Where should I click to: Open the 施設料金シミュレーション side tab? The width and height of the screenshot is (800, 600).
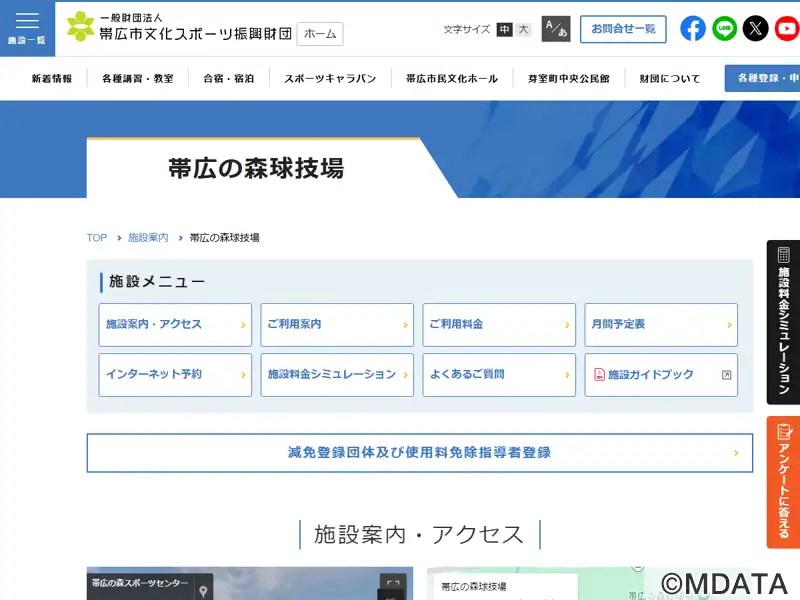click(783, 322)
